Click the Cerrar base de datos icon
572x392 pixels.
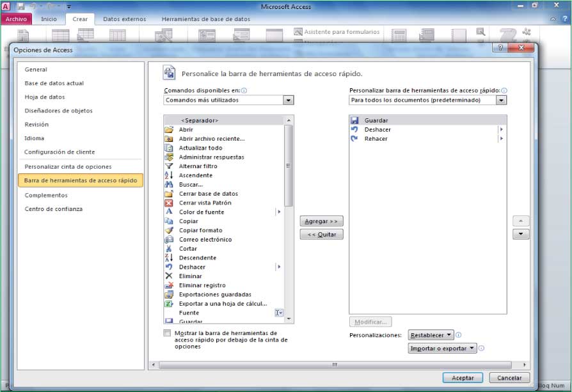click(x=168, y=194)
